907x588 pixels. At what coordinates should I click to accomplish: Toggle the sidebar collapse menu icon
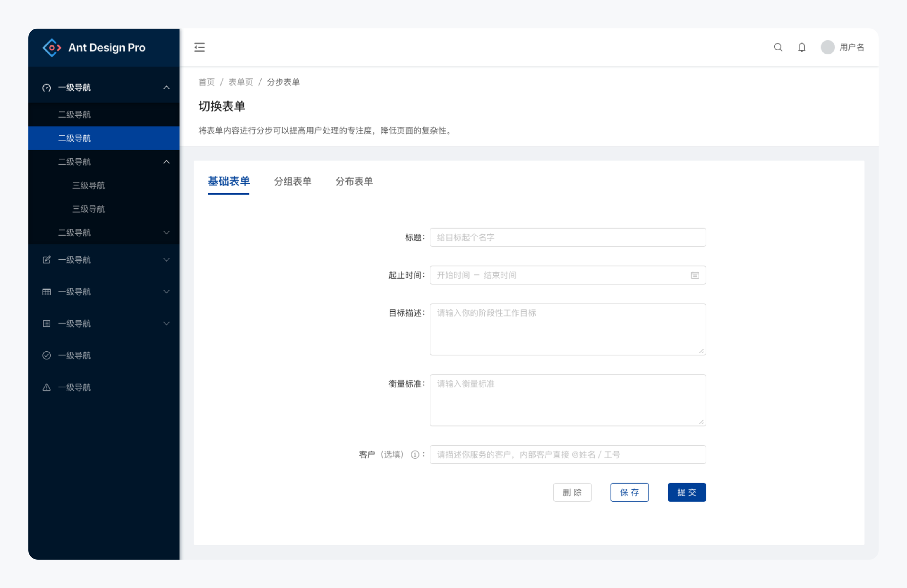tap(199, 47)
